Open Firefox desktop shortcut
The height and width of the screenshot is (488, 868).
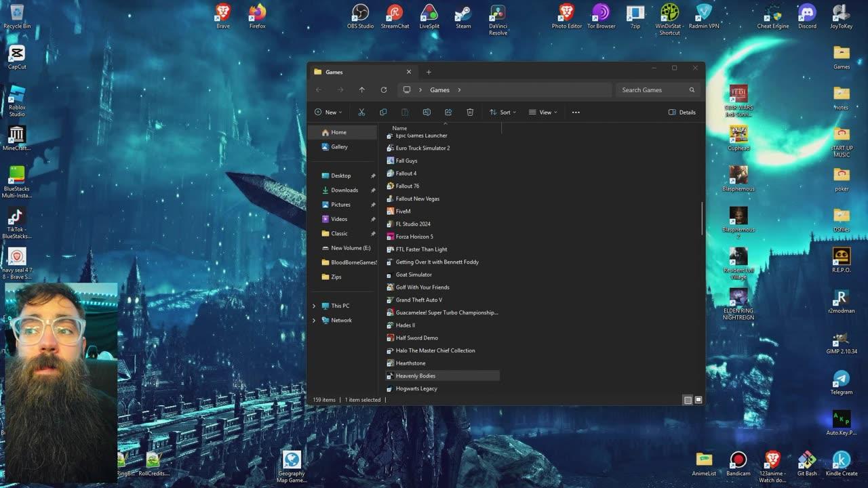click(x=258, y=17)
